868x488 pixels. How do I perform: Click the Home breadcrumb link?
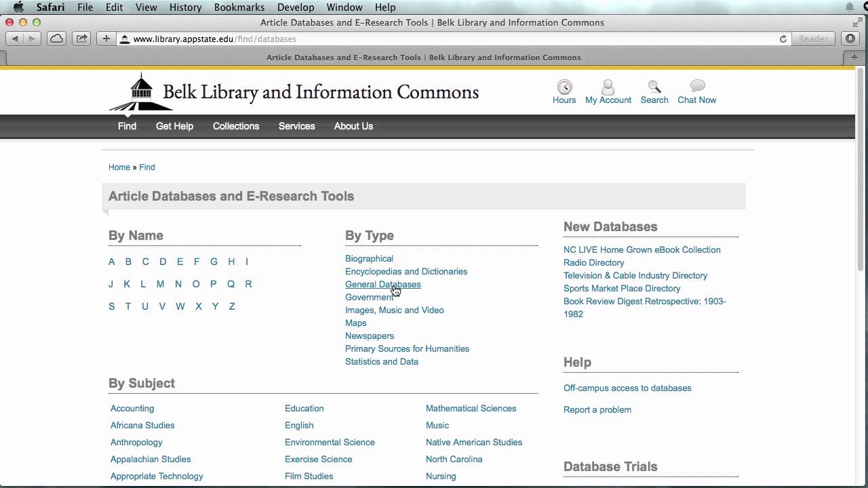[x=119, y=167]
